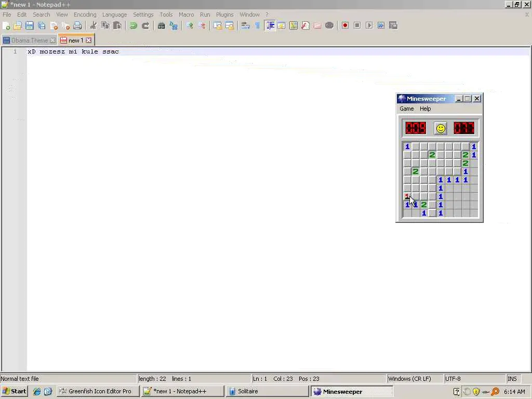Cut selection with the scissors icon
532x399 pixels.
click(94, 25)
